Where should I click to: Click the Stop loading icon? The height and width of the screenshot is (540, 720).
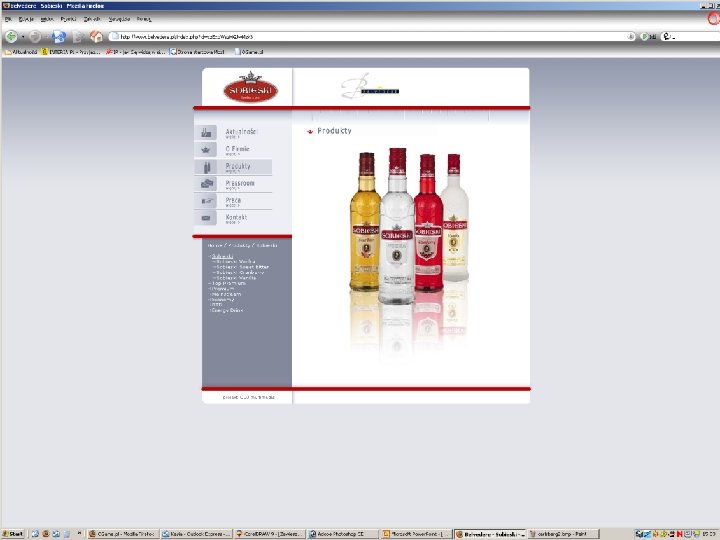click(78, 36)
